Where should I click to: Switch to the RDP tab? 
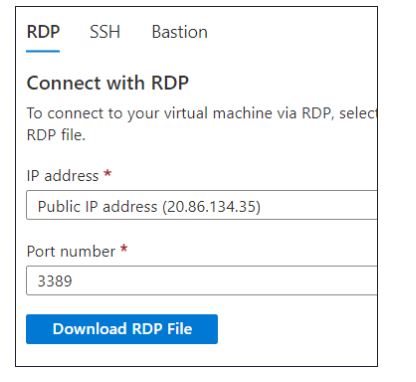click(x=43, y=32)
